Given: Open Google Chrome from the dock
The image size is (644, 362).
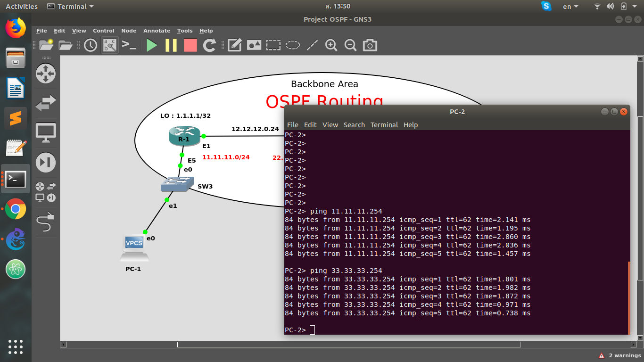Looking at the screenshot, I should click(16, 209).
